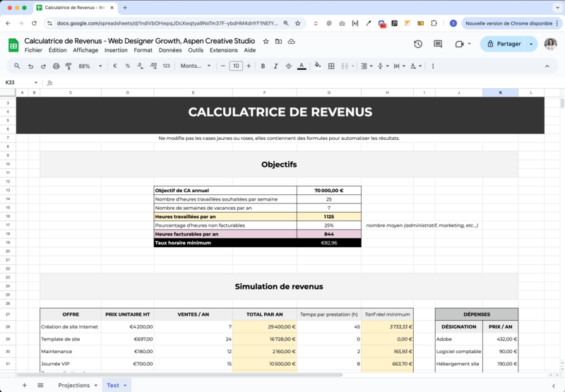The image size is (565, 392).
Task: Toggle strikethrough formatting
Action: [x=288, y=66]
